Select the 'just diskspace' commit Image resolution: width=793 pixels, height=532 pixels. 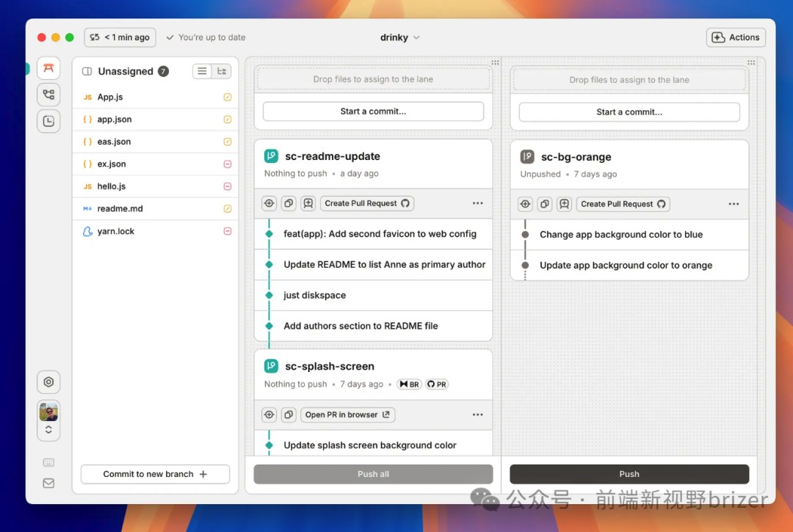(x=314, y=295)
